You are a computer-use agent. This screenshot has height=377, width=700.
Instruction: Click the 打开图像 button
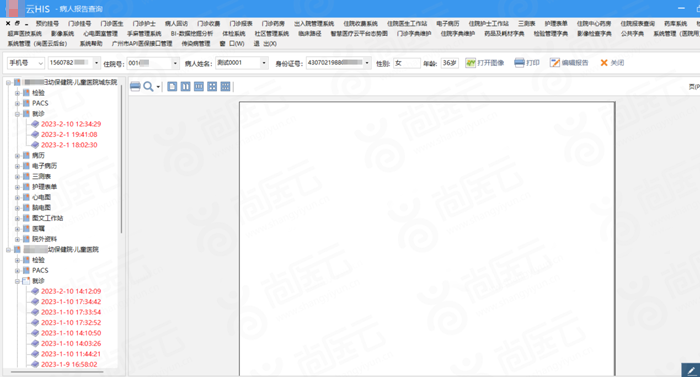point(485,63)
